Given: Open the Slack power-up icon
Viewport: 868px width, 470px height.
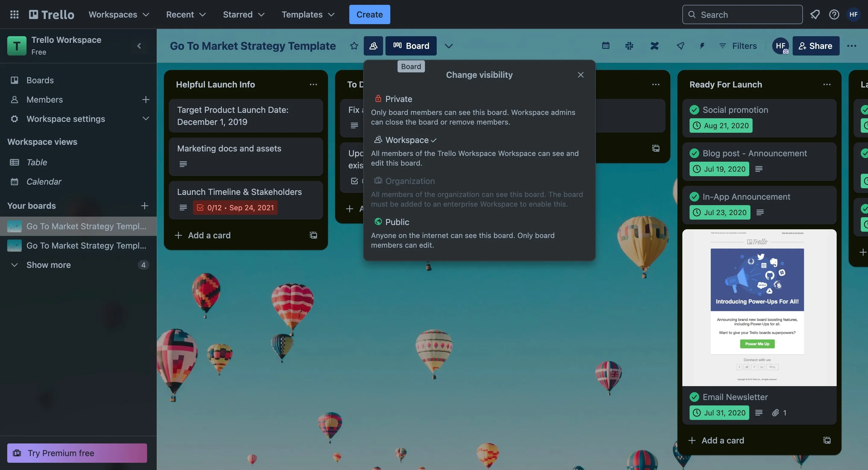Looking at the screenshot, I should [x=629, y=46].
